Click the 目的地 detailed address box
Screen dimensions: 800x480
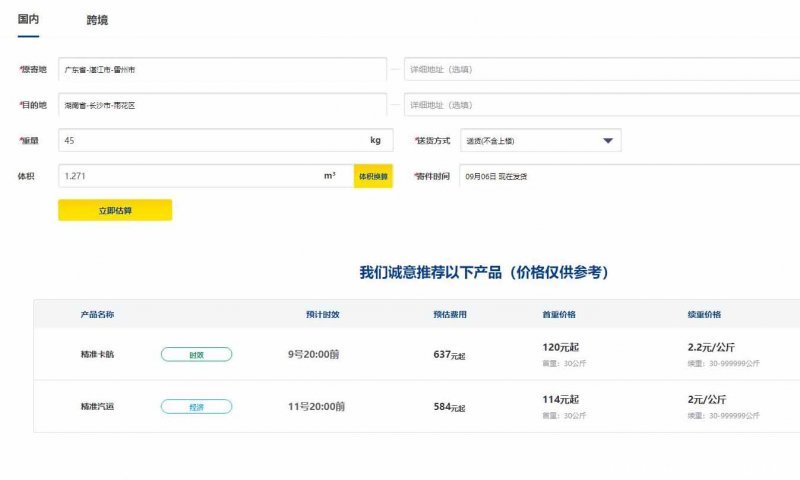(600, 105)
